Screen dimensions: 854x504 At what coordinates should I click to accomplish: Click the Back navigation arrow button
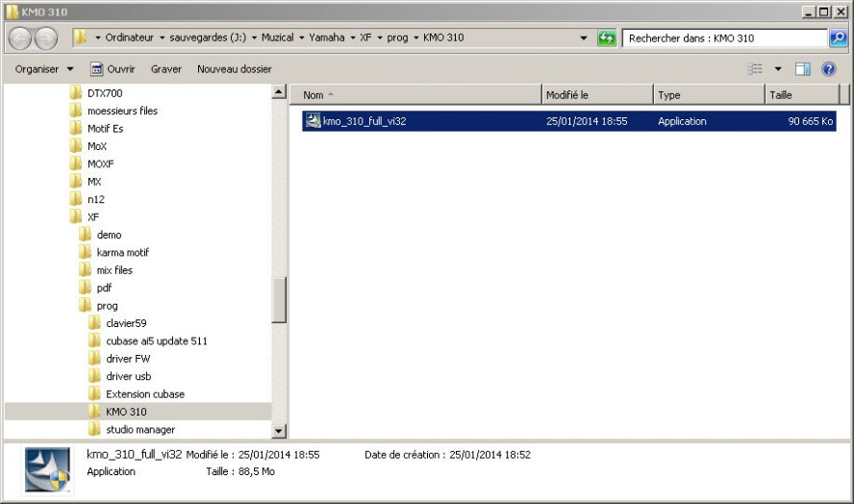pos(21,39)
